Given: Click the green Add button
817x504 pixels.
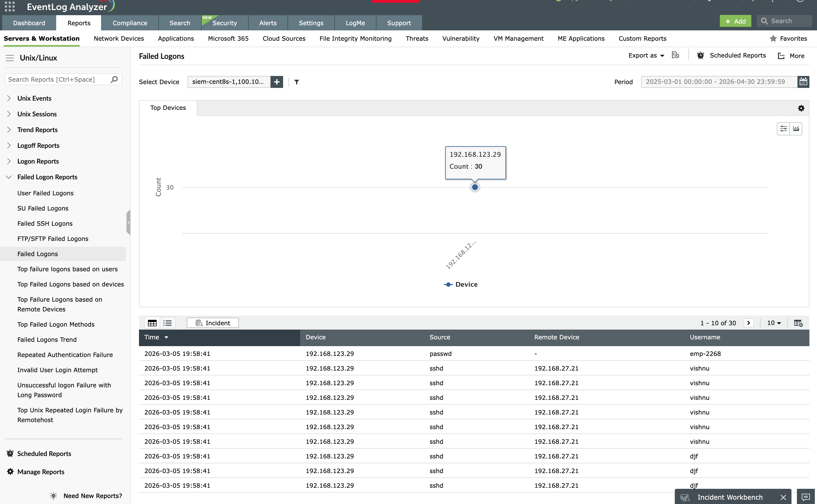Looking at the screenshot, I should (735, 21).
